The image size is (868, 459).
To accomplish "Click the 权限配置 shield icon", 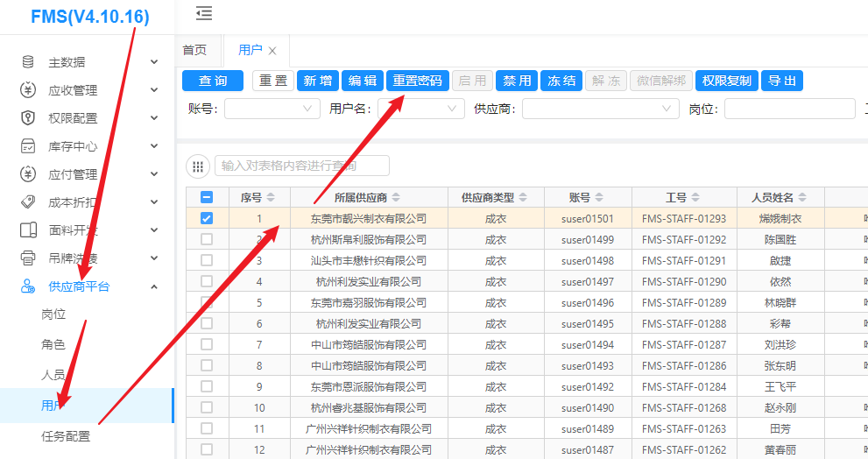I will tap(28, 118).
